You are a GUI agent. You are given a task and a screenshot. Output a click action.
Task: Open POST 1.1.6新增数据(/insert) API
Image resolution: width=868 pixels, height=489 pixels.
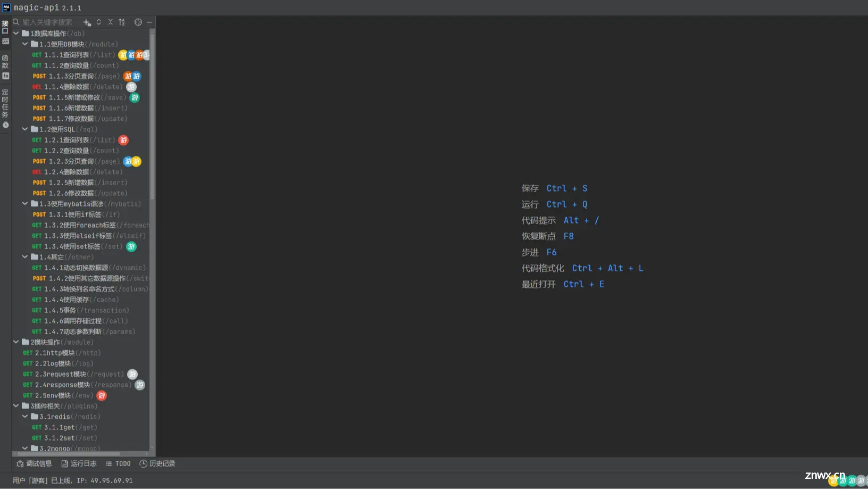(x=80, y=108)
